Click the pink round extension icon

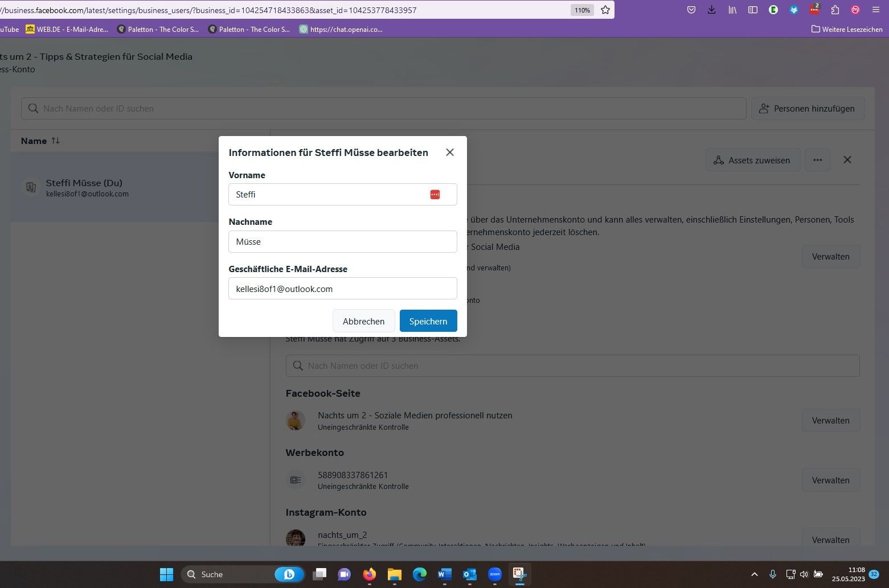pos(855,10)
